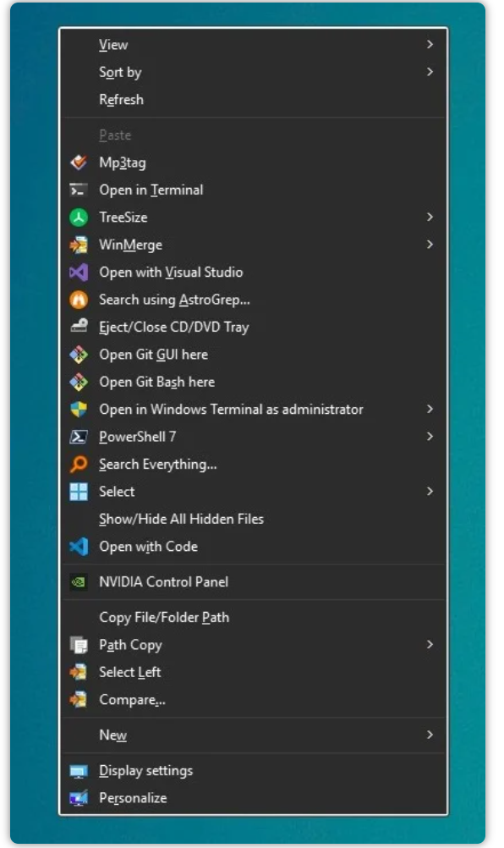
Task: Select Open in Windows Terminal as administrator
Action: (231, 410)
